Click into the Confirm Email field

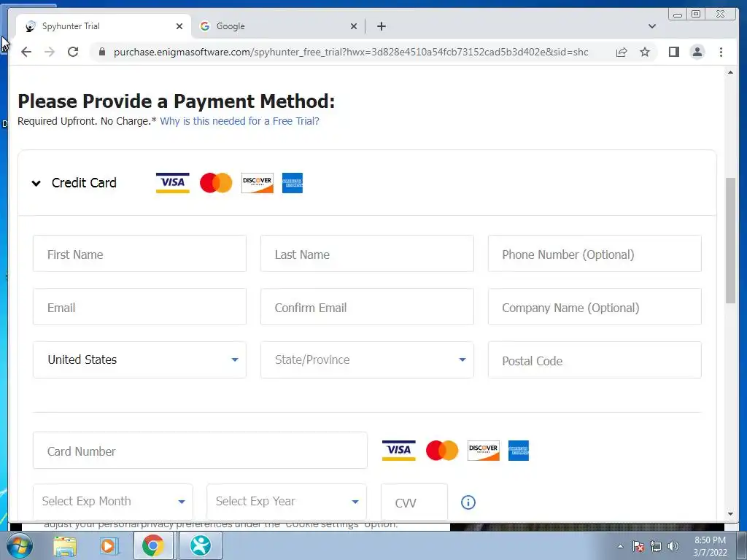tap(367, 307)
